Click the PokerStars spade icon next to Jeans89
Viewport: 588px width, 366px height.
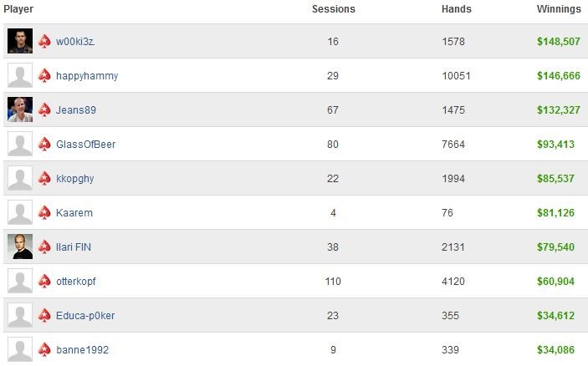coord(44,109)
